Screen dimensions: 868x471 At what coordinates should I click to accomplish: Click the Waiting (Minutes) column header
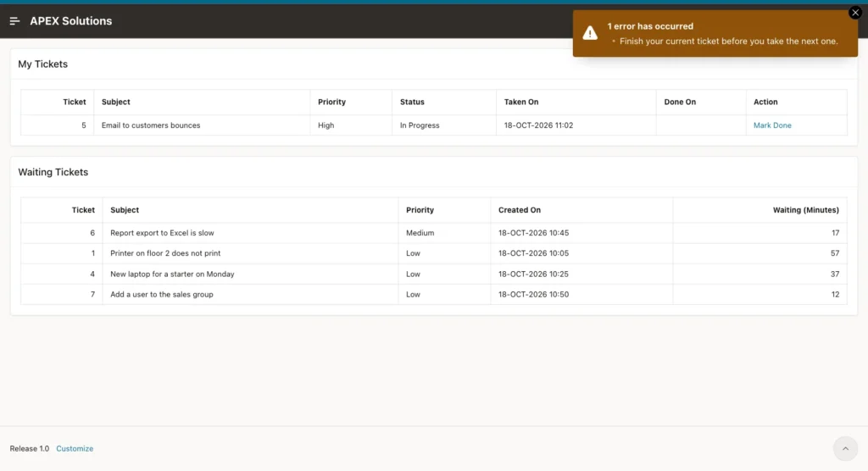pyautogui.click(x=806, y=210)
